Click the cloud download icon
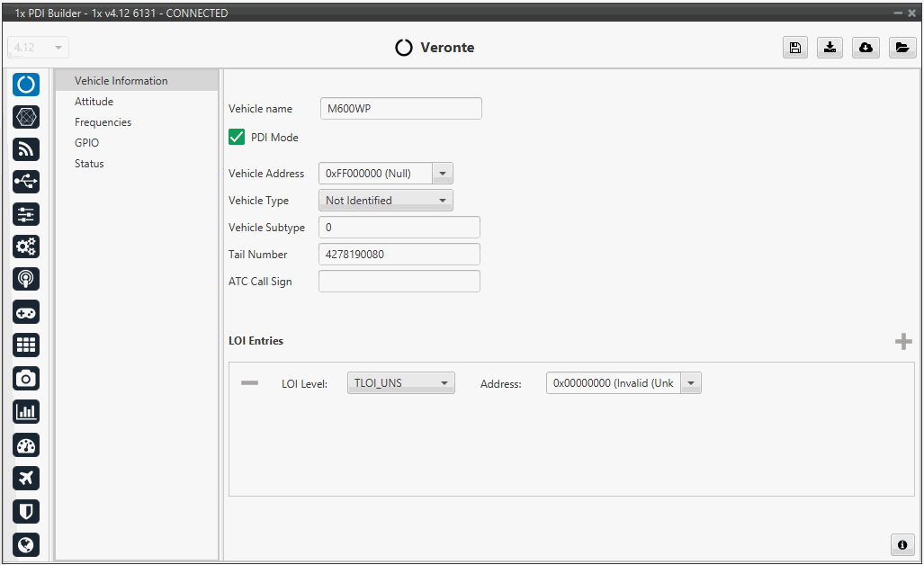The image size is (924, 565). (x=866, y=49)
